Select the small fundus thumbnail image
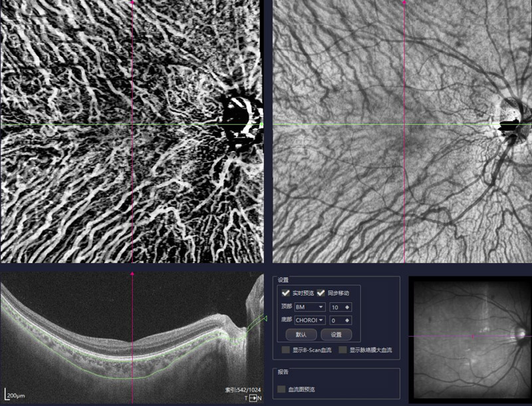The width and height of the screenshot is (532, 406). pyautogui.click(x=469, y=338)
